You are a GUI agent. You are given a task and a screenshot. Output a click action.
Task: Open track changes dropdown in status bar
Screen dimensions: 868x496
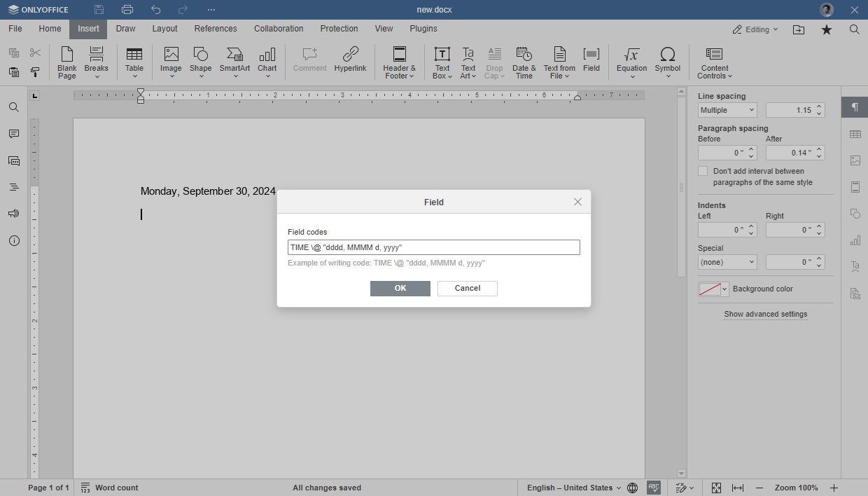685,488
